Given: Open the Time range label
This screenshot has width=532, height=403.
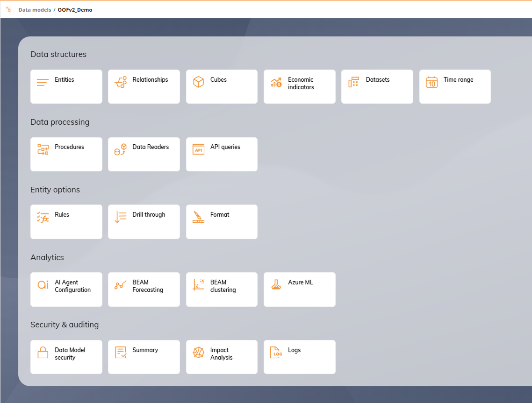Looking at the screenshot, I should pyautogui.click(x=459, y=80).
